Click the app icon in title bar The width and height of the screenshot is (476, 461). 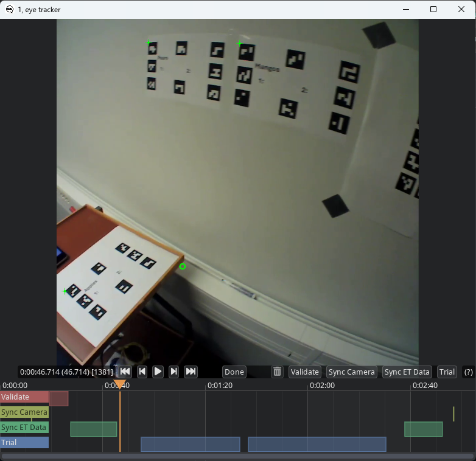(10, 9)
